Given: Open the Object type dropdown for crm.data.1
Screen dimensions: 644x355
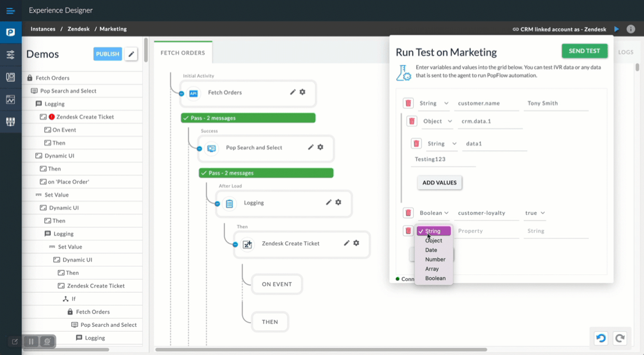Looking at the screenshot, I should pyautogui.click(x=438, y=122).
